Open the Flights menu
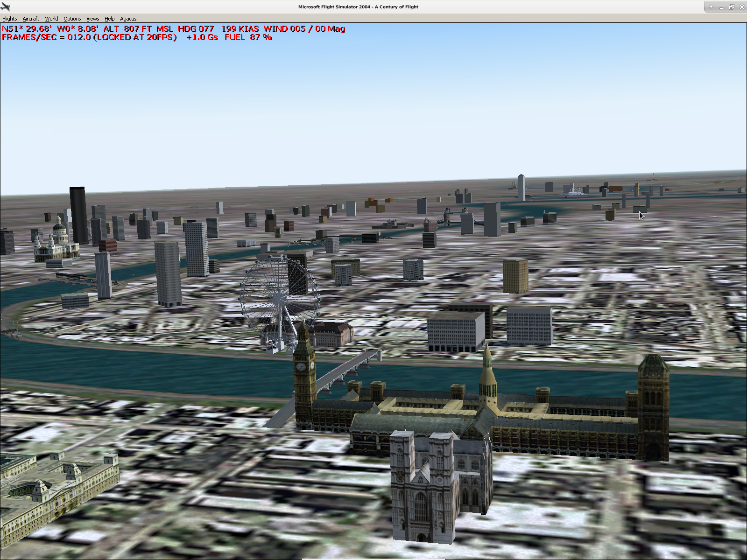This screenshot has width=747, height=560. 9,19
